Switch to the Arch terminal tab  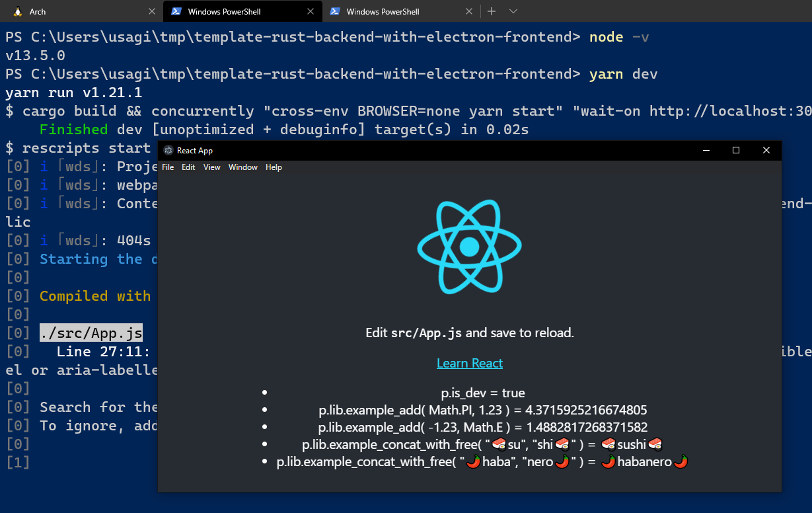pos(82,11)
